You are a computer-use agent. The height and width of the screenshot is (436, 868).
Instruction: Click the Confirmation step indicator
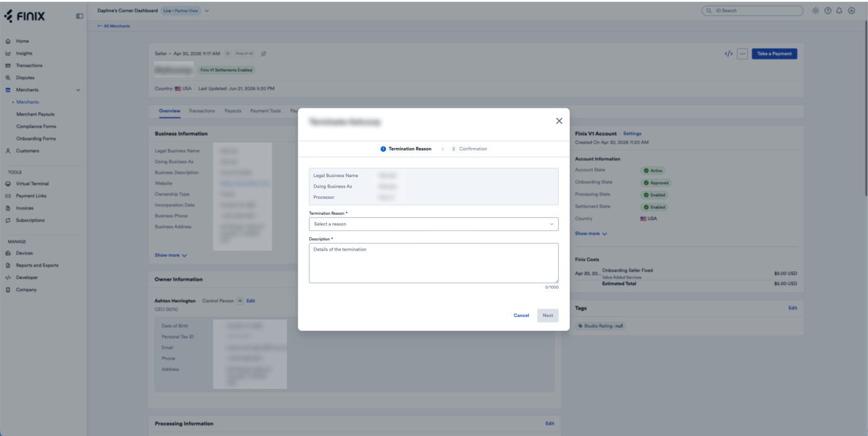469,149
